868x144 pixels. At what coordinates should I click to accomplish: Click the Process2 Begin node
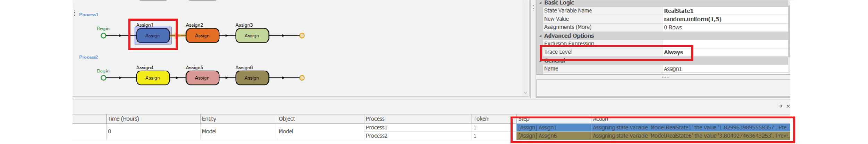[x=103, y=78]
